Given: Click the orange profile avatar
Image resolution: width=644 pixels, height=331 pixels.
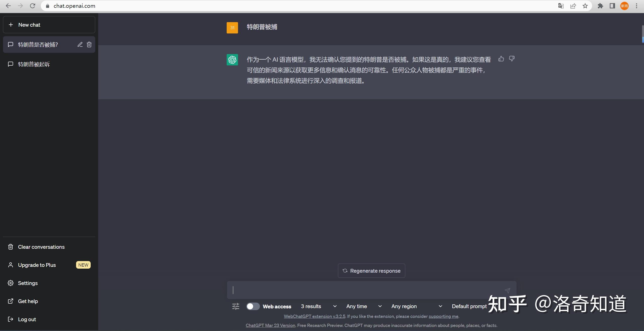Looking at the screenshot, I should (x=624, y=6).
